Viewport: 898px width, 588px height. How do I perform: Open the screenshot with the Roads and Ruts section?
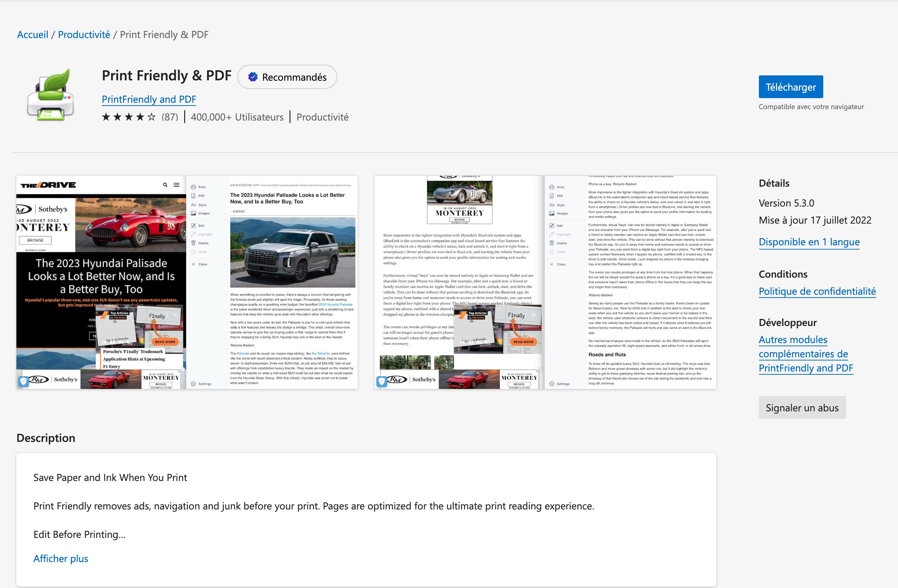[x=545, y=282]
